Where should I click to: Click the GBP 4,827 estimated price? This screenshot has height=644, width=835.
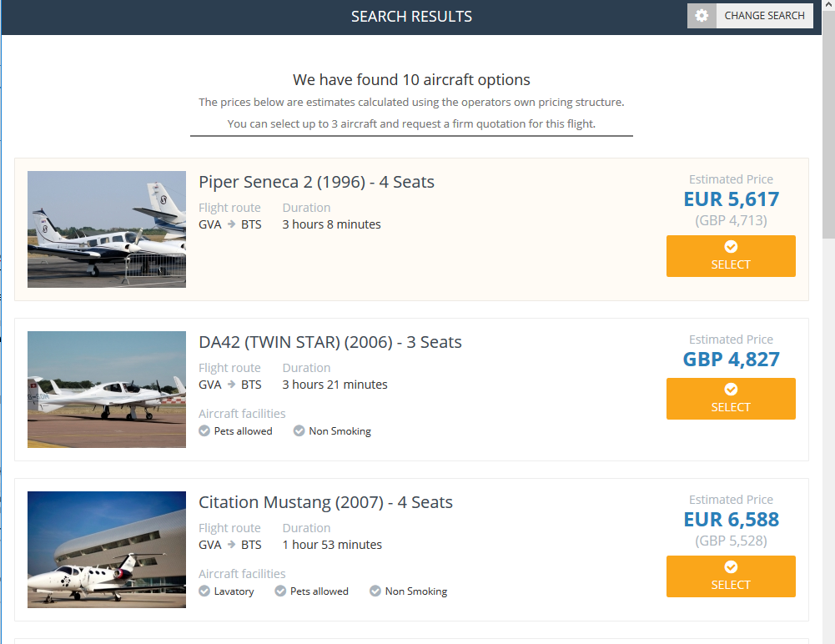point(731,360)
